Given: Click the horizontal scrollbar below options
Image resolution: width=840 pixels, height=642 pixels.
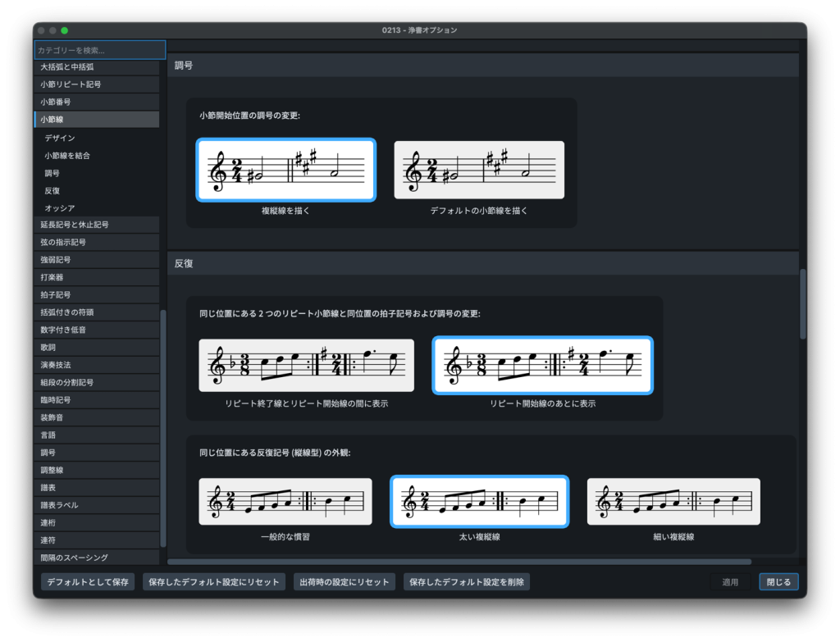Looking at the screenshot, I should (x=459, y=562).
